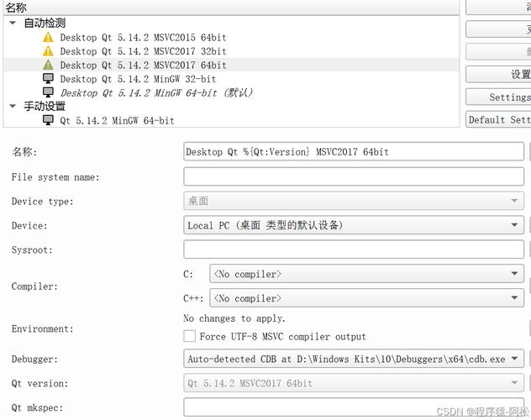Click the 'Device type:' label
The image size is (531, 420).
[42, 202]
